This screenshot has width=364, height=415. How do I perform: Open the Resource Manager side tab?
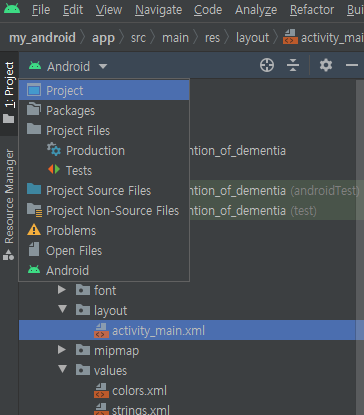pyautogui.click(x=9, y=203)
